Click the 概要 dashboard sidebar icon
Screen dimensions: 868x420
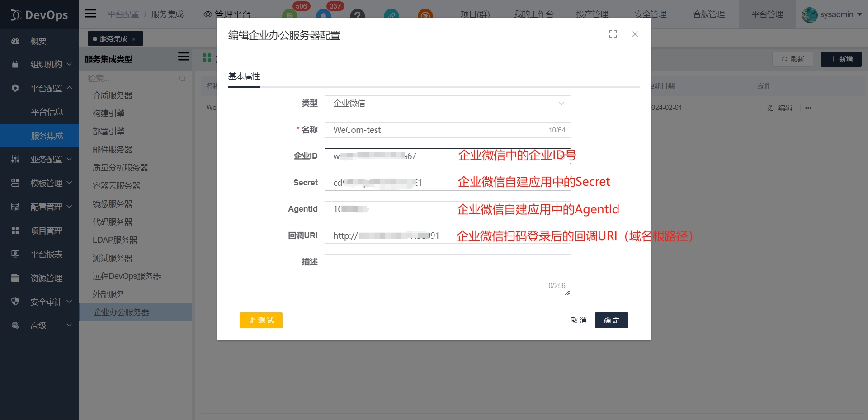[15, 41]
